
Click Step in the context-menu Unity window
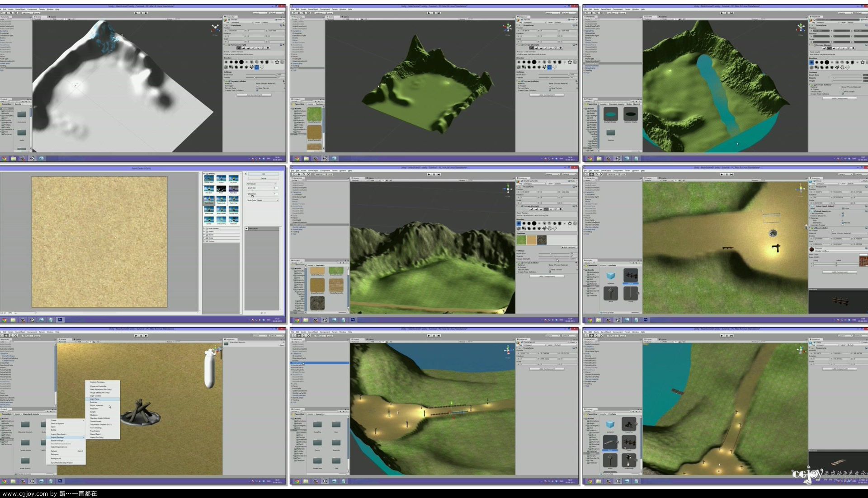[x=146, y=336]
